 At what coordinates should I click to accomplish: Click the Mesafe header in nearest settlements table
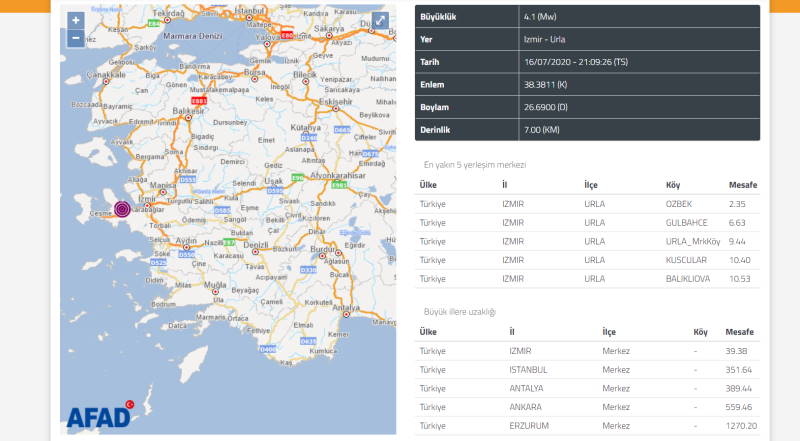click(742, 185)
